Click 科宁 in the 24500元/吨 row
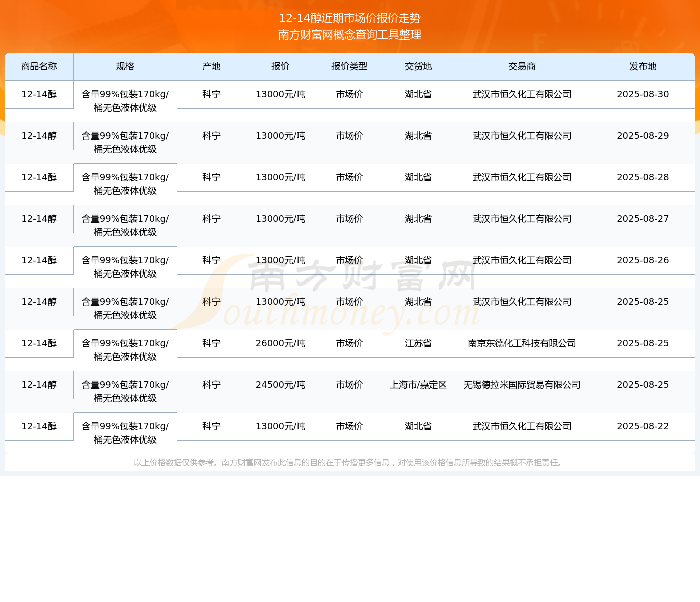The height and width of the screenshot is (602, 700). click(x=212, y=385)
